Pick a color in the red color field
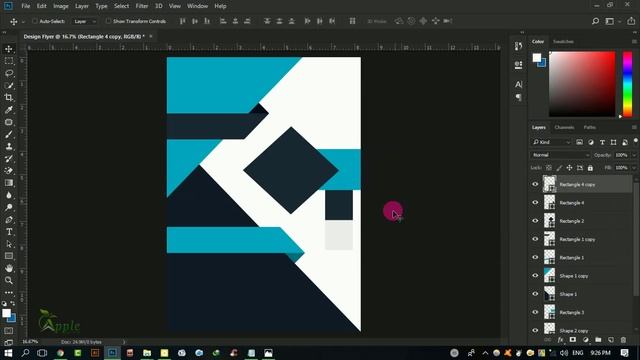Image resolution: width=640 pixels, height=360 pixels. (582, 84)
